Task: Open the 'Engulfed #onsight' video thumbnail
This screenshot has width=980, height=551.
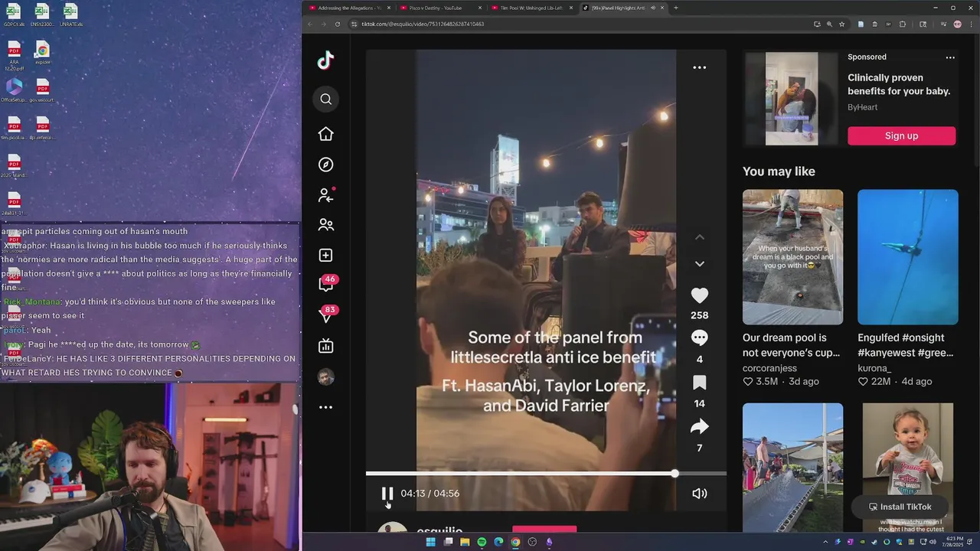Action: tap(908, 257)
